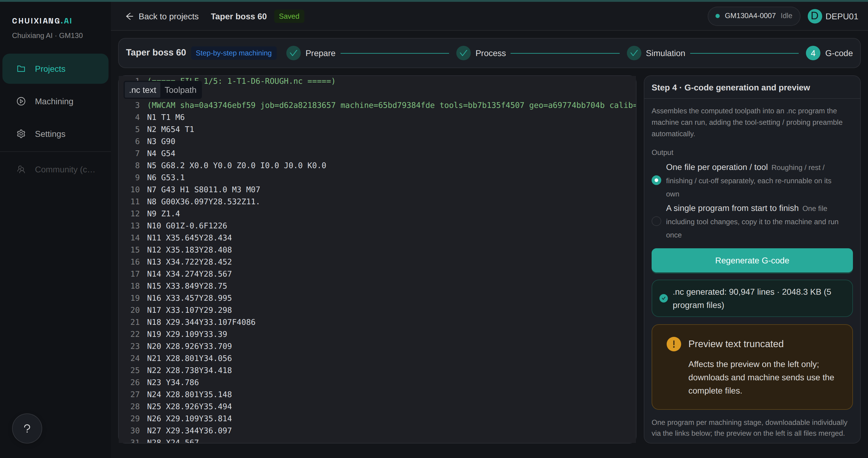The height and width of the screenshot is (458, 868).
Task: Switch to the Toolpath tab
Action: [180, 90]
